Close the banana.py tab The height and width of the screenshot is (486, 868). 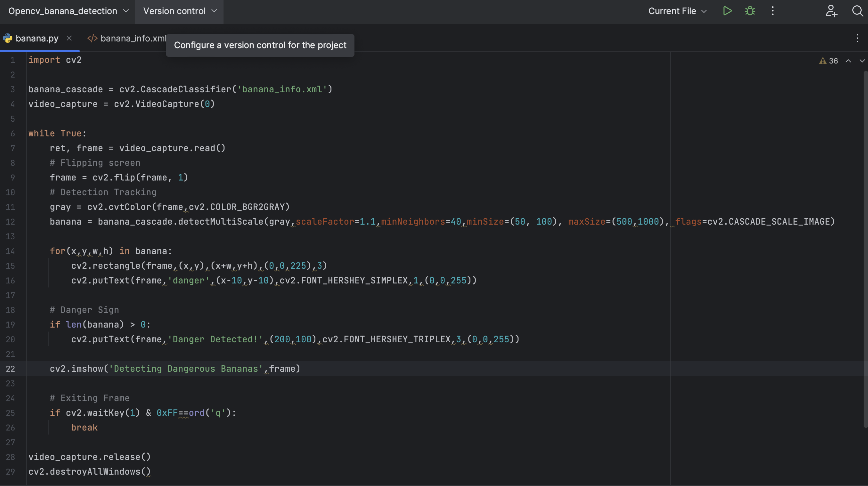[x=69, y=38]
